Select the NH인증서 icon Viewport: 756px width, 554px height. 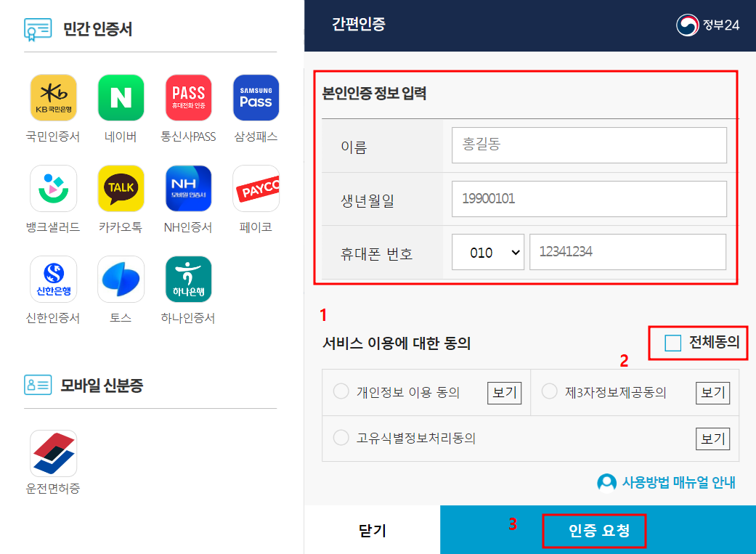189,189
